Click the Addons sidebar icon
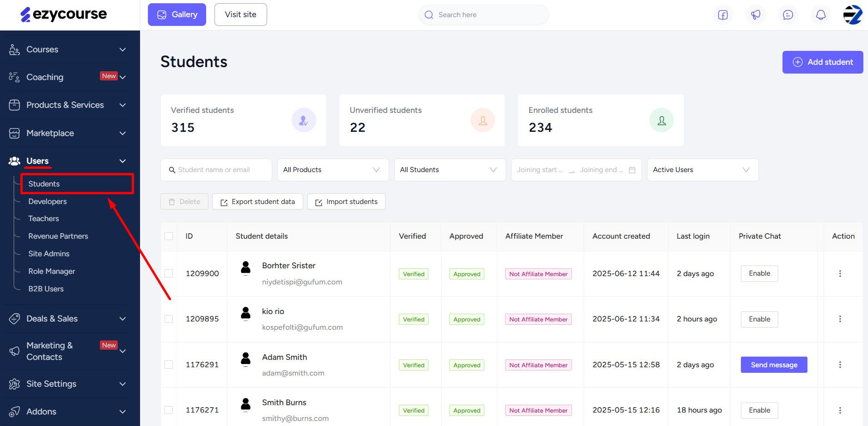The image size is (868, 426). point(14,412)
